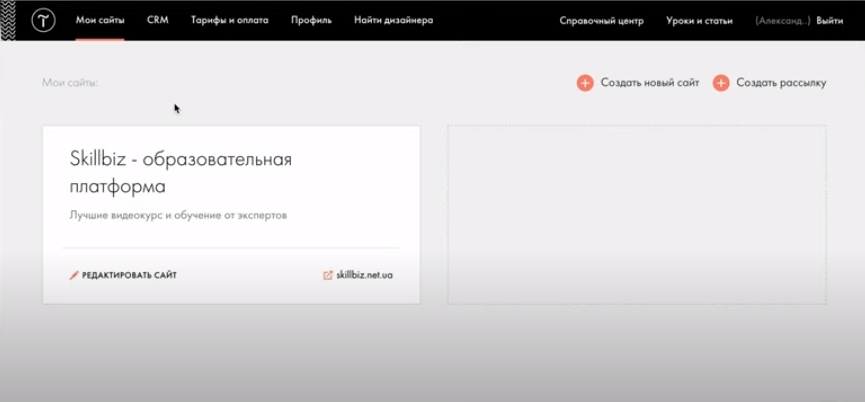
Task: Click the external link icon beside skillbiz.net.ua
Action: (328, 275)
